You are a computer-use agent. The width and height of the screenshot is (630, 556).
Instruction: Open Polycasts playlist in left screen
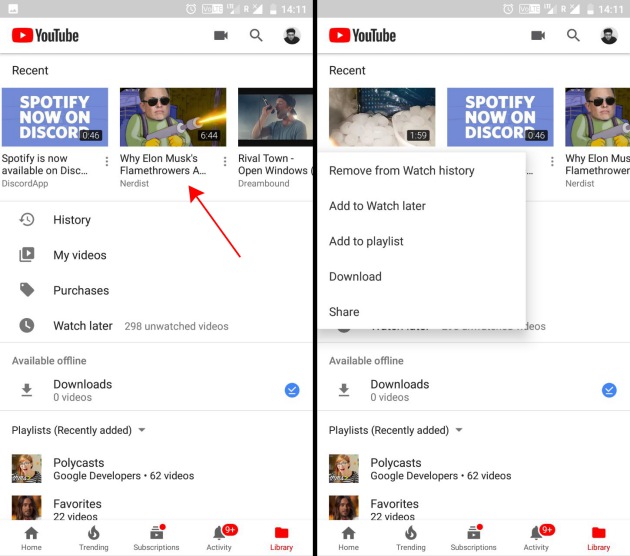tap(156, 468)
